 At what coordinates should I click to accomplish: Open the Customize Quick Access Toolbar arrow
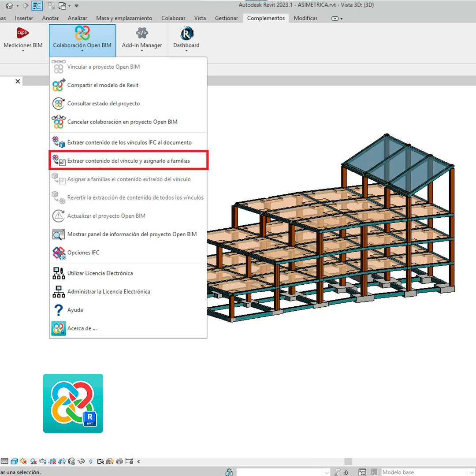76,6
